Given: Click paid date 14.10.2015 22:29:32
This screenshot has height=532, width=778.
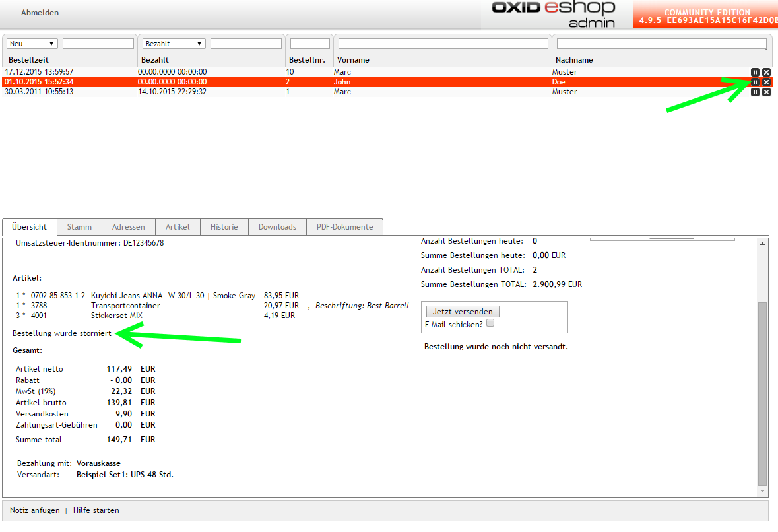Looking at the screenshot, I should [x=172, y=92].
